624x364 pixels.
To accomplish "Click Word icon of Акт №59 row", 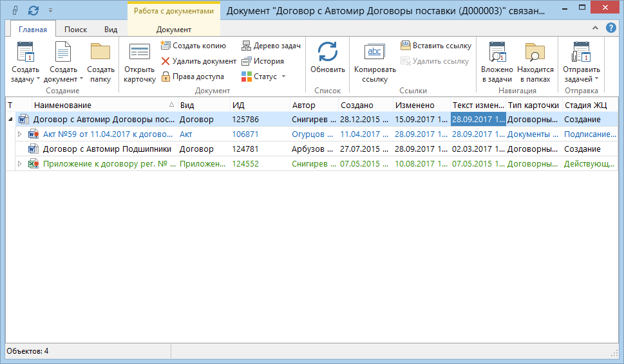I will point(33,134).
